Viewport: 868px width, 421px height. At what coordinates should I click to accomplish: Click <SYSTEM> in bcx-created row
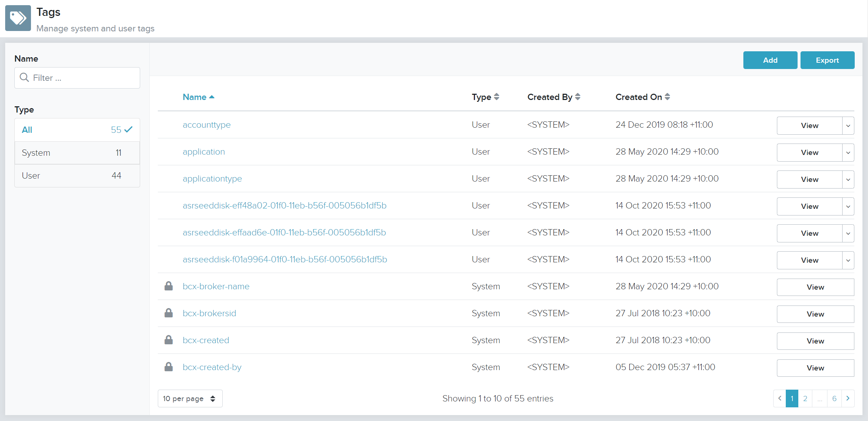click(x=548, y=340)
